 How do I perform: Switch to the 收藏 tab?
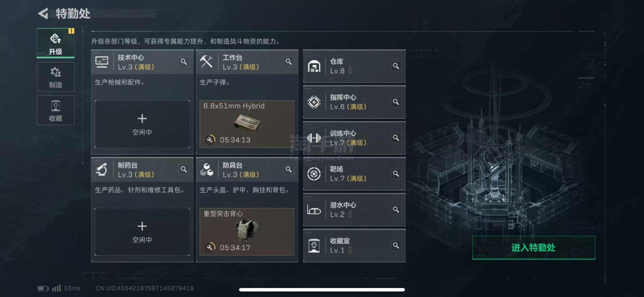(56, 110)
